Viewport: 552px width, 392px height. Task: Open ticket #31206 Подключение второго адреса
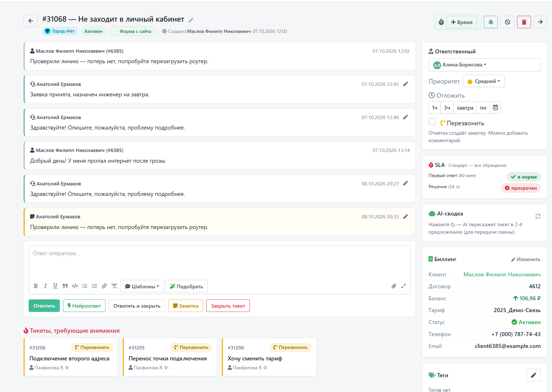(71, 357)
